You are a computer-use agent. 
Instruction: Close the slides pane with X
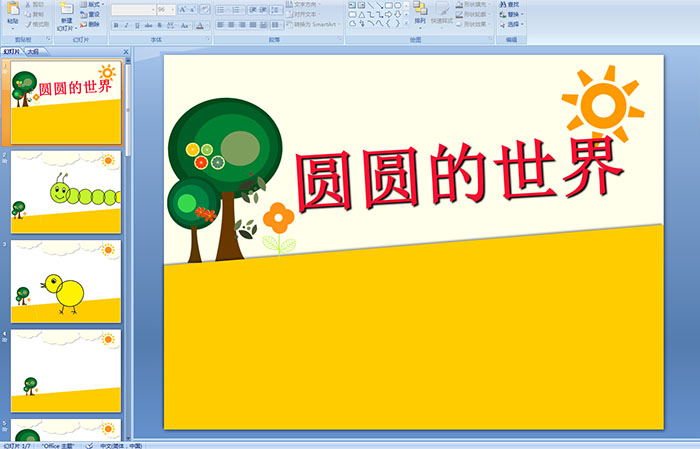click(x=126, y=52)
